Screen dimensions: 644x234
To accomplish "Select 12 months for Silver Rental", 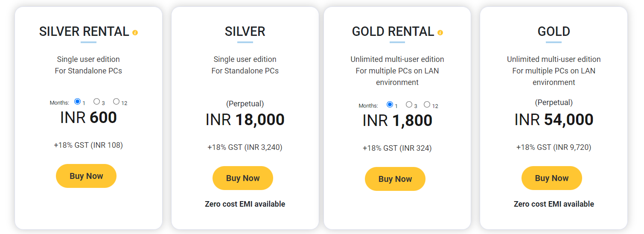I will (x=116, y=102).
